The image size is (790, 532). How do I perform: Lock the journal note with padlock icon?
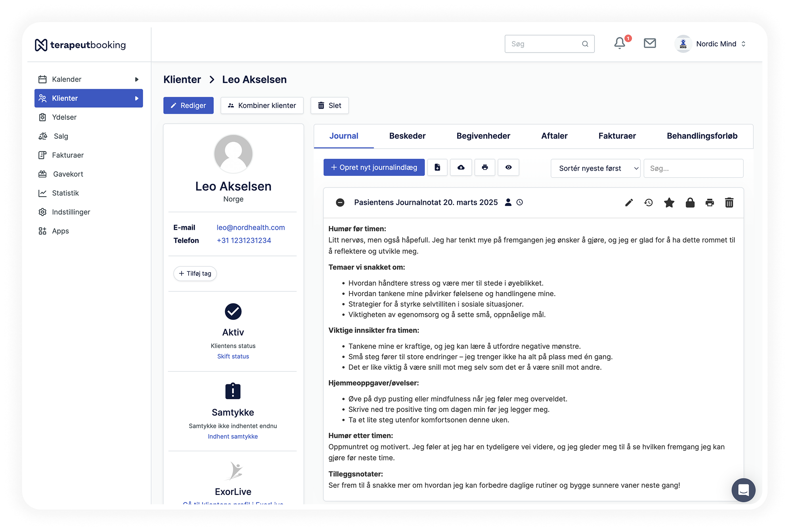click(x=690, y=203)
